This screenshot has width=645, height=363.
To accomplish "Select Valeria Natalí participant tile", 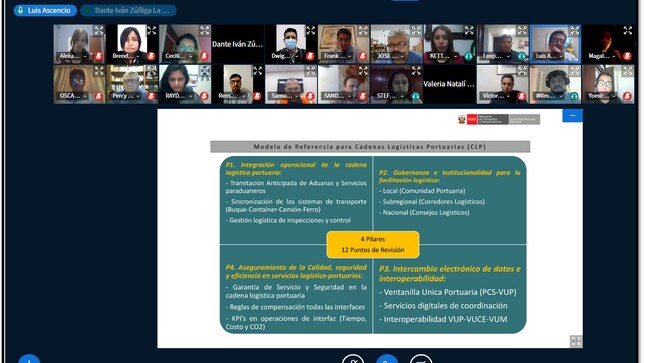I will [449, 84].
